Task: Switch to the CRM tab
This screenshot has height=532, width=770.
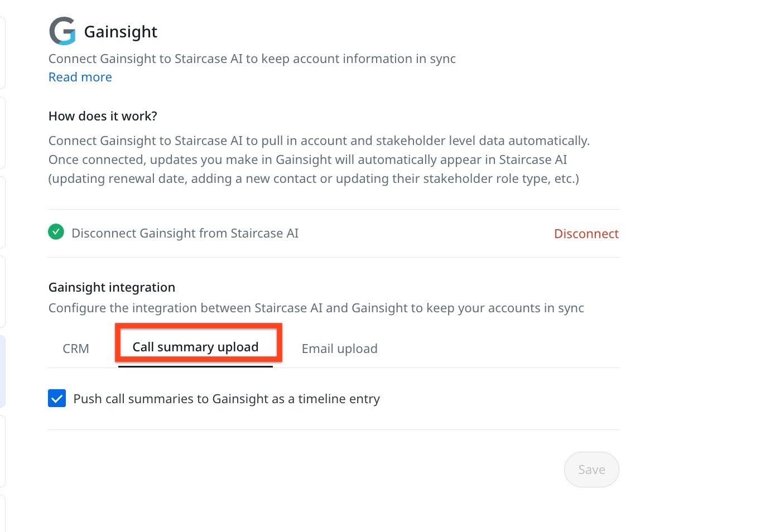Action: coord(76,348)
